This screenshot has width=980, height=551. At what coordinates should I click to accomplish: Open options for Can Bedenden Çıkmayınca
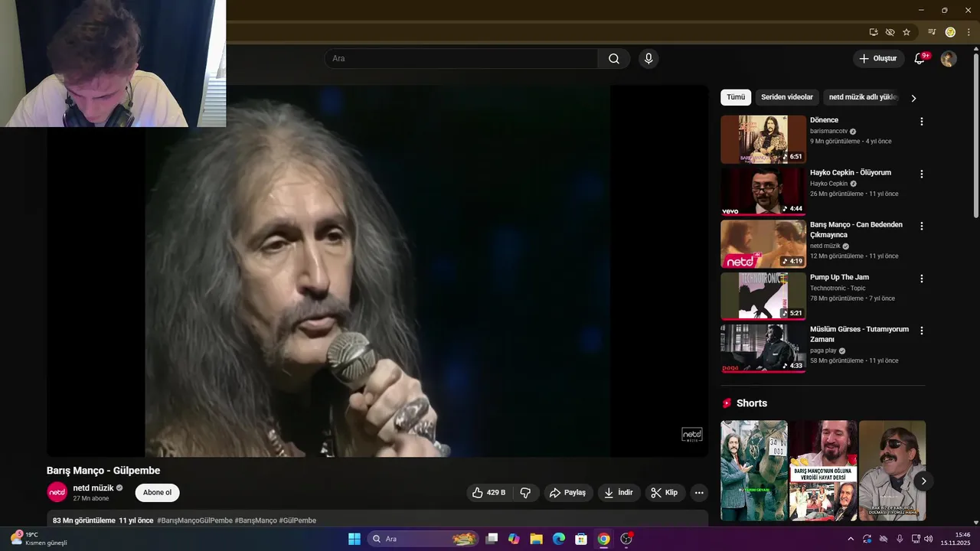922,227
